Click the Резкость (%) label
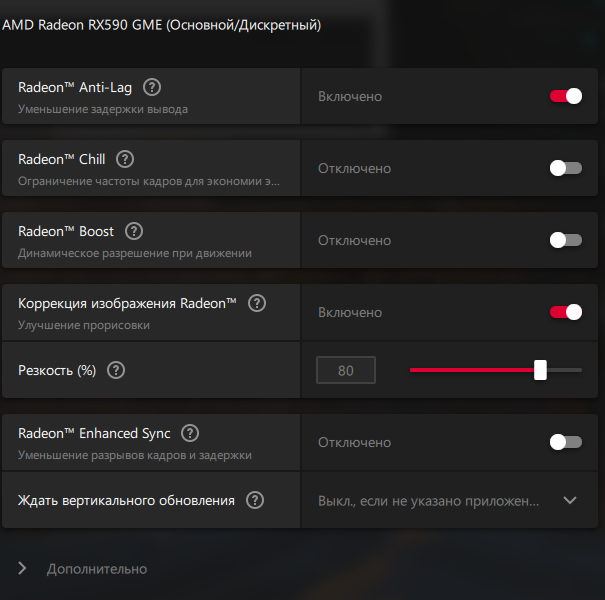The image size is (605, 600). (x=57, y=370)
